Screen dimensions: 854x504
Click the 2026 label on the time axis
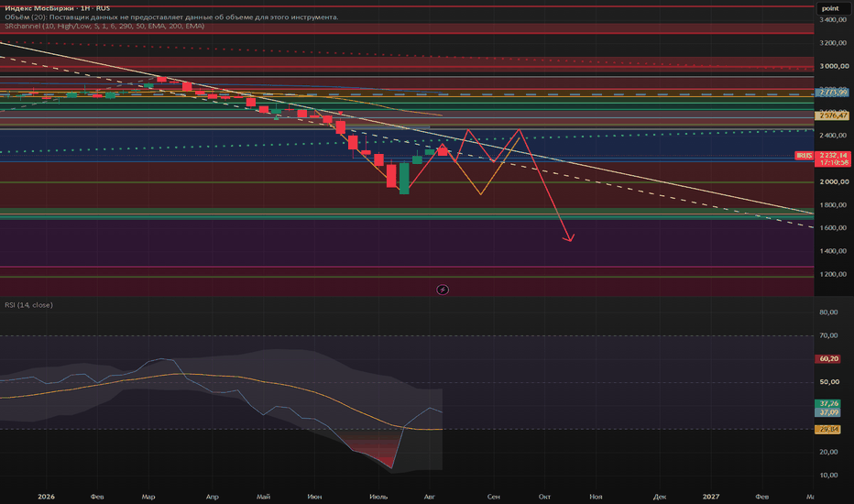click(47, 497)
